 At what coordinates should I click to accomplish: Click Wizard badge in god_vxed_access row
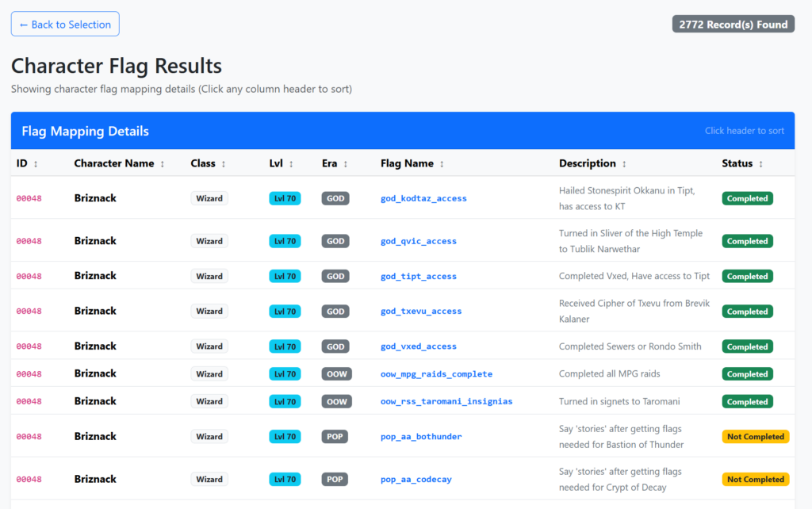[x=209, y=346]
